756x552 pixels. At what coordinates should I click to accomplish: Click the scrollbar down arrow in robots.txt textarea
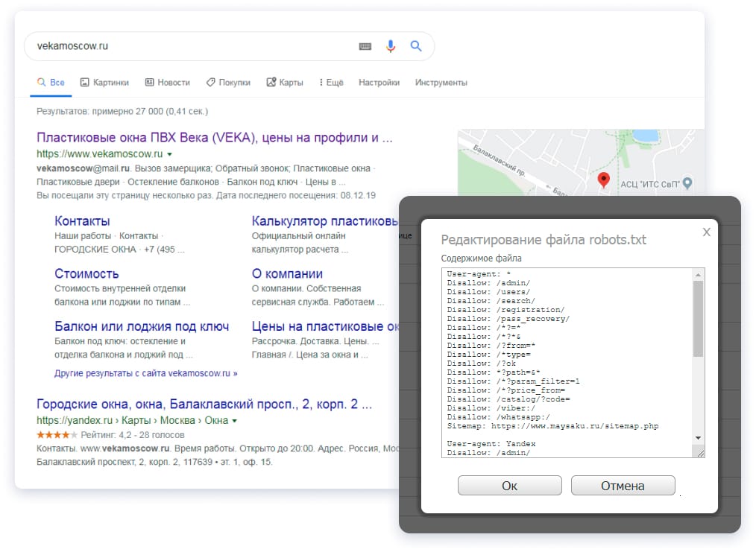pos(698,438)
